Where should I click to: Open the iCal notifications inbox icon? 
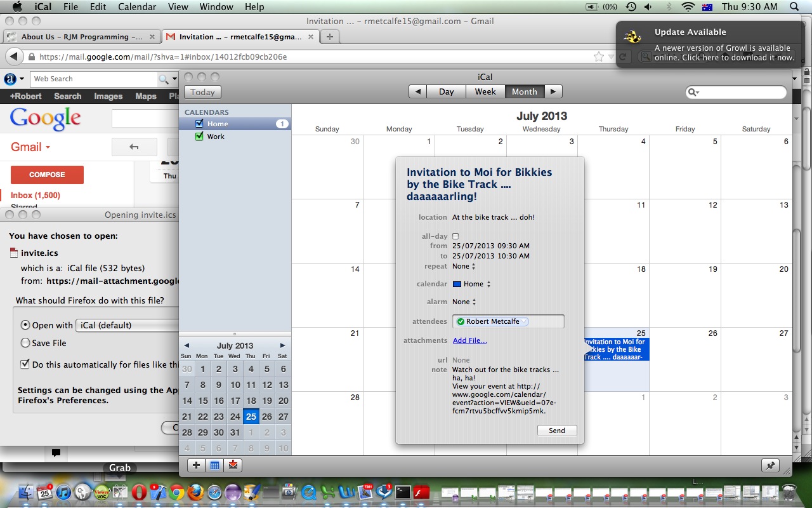(x=233, y=465)
